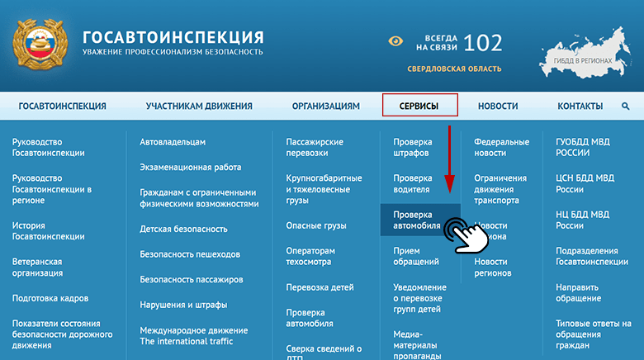Open Проверка водителя service

pos(413,183)
